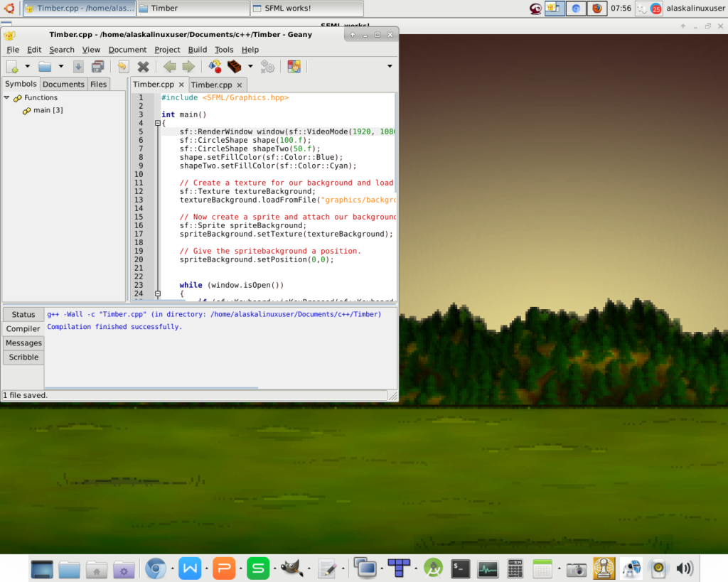
Task: Click the Revert file toolbar icon
Action: coord(123,67)
